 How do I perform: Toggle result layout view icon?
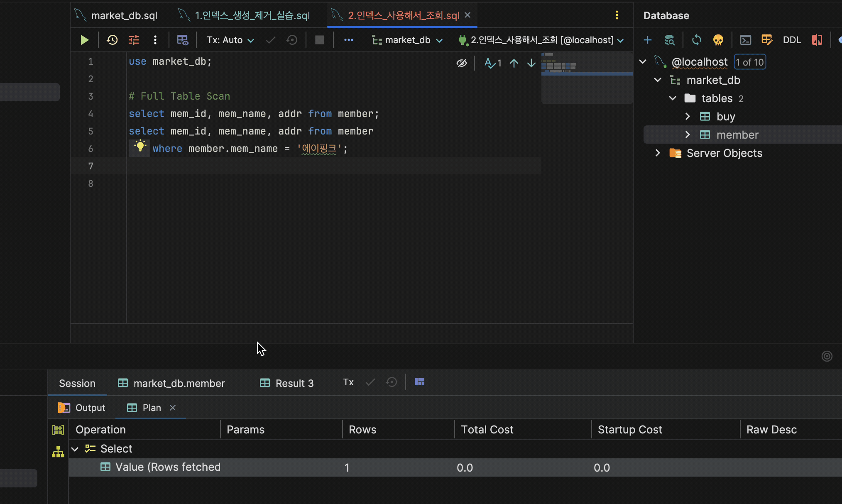pos(419,382)
